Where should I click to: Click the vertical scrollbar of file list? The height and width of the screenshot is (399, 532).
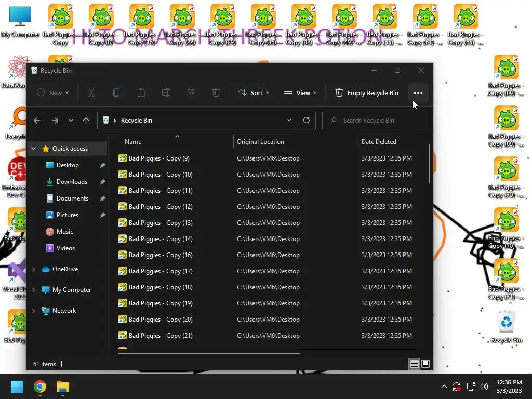(x=429, y=164)
